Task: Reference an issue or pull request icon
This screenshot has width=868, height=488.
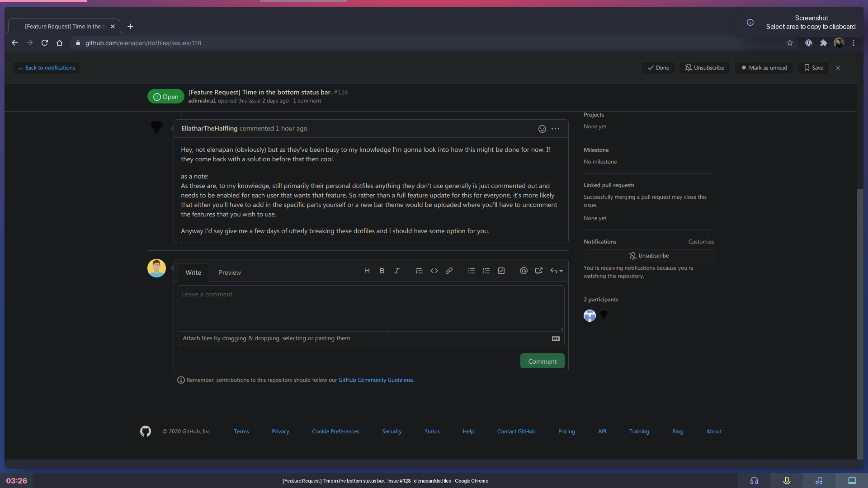Action: [x=539, y=271]
